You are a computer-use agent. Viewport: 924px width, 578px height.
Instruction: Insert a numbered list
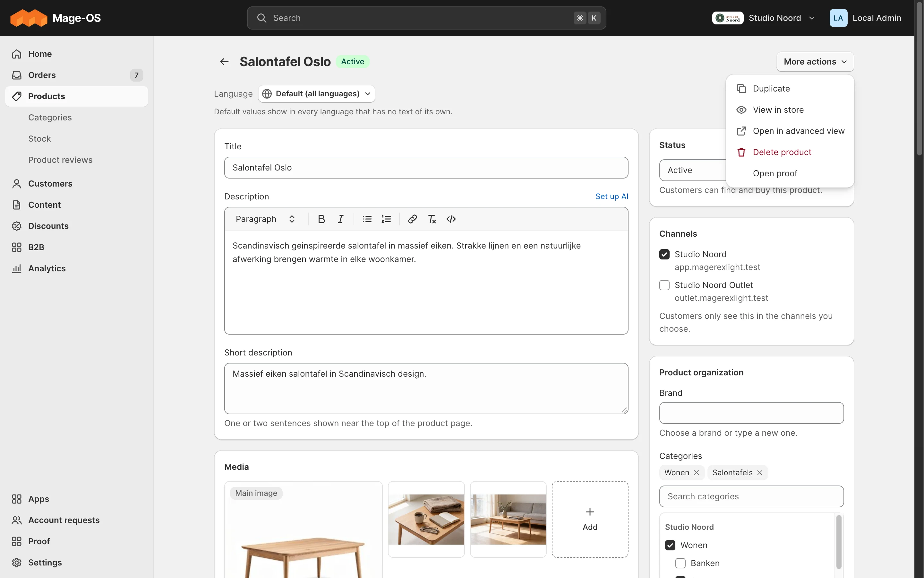[386, 219]
